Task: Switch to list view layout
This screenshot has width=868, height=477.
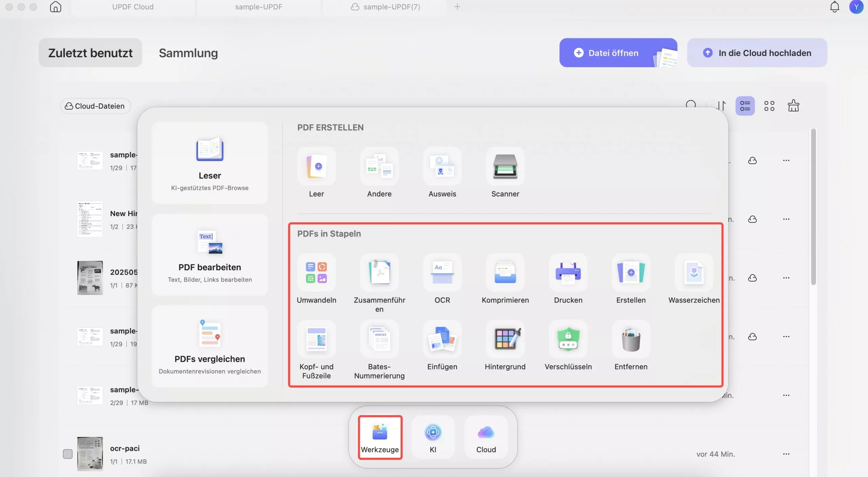Action: tap(745, 106)
